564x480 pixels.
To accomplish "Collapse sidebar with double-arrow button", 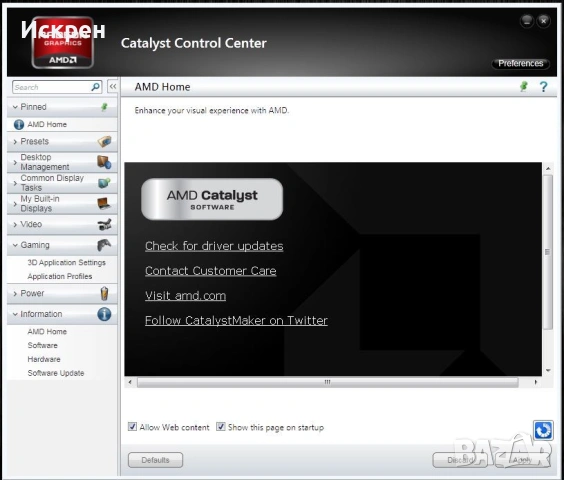I will (x=113, y=87).
